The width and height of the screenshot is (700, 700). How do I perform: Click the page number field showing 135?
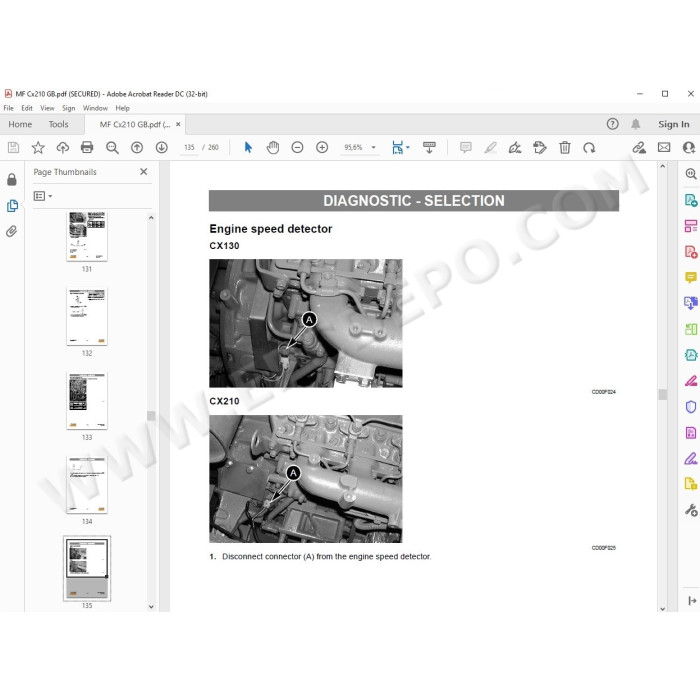[189, 147]
